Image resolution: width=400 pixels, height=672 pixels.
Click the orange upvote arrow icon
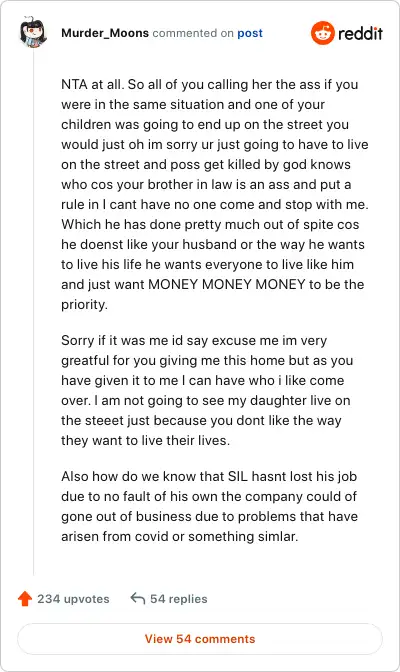tap(25, 598)
